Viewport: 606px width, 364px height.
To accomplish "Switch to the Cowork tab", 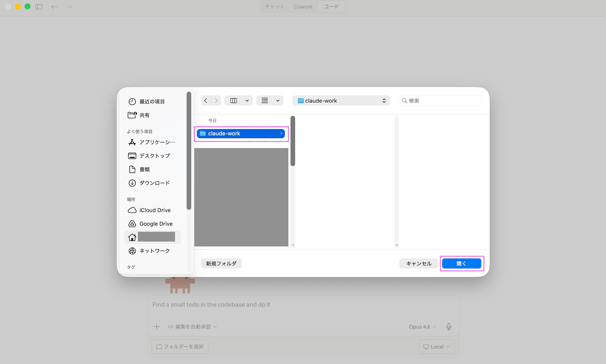I will [303, 7].
